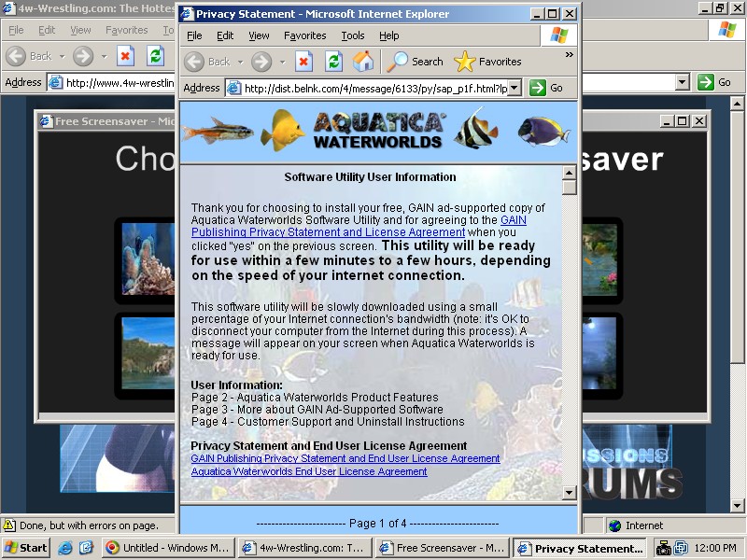This screenshot has width=747, height=560.
Task: Click the Back arrow in Privacy Statement window
Action: (x=194, y=62)
